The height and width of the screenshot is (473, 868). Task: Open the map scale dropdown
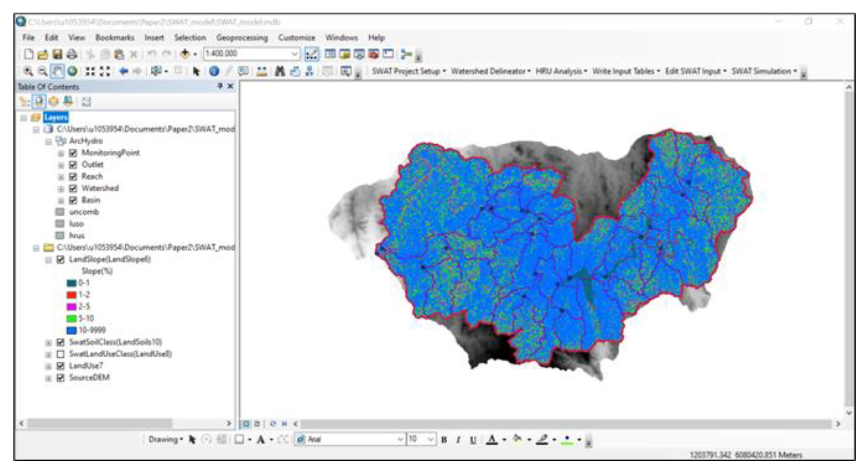pos(294,54)
